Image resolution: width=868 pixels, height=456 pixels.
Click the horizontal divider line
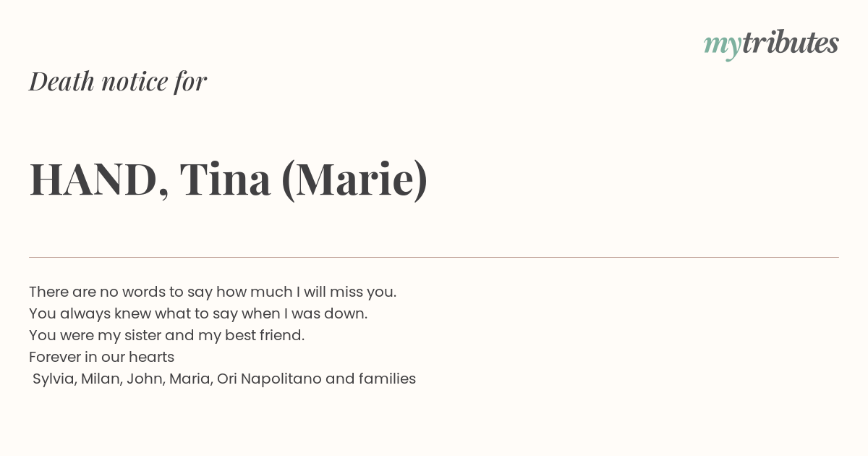point(434,257)
